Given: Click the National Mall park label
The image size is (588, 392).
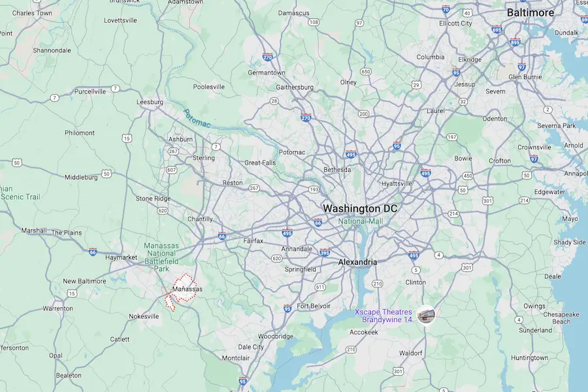Looking at the screenshot, I should (361, 221).
